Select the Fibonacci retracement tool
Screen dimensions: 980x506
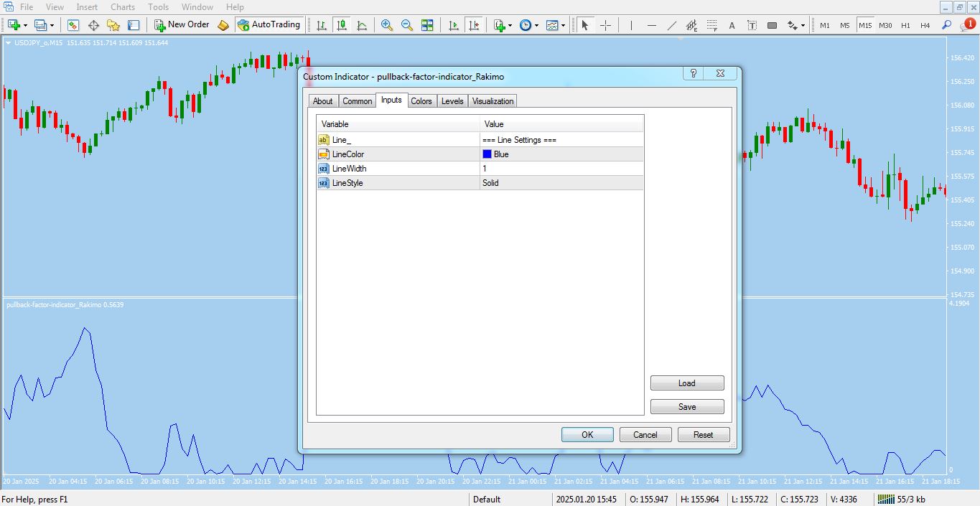[x=711, y=25]
